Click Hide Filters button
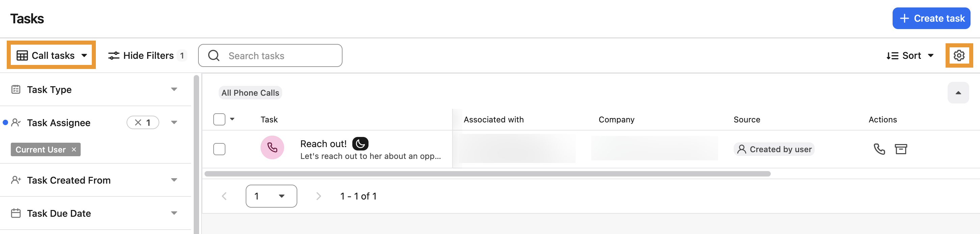This screenshot has width=980, height=234. point(147,56)
